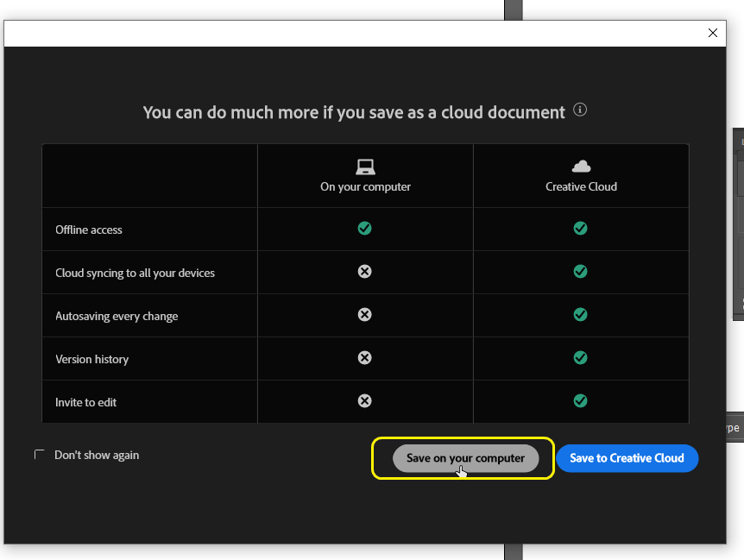
Task: Click the Version history checkmark under Creative Cloud
Action: point(580,357)
